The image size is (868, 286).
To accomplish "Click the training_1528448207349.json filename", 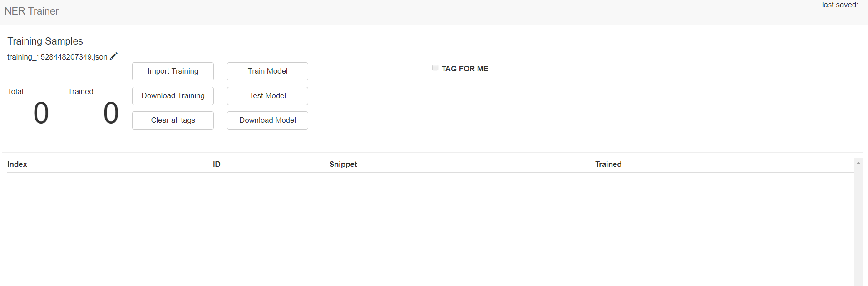I will tap(57, 57).
